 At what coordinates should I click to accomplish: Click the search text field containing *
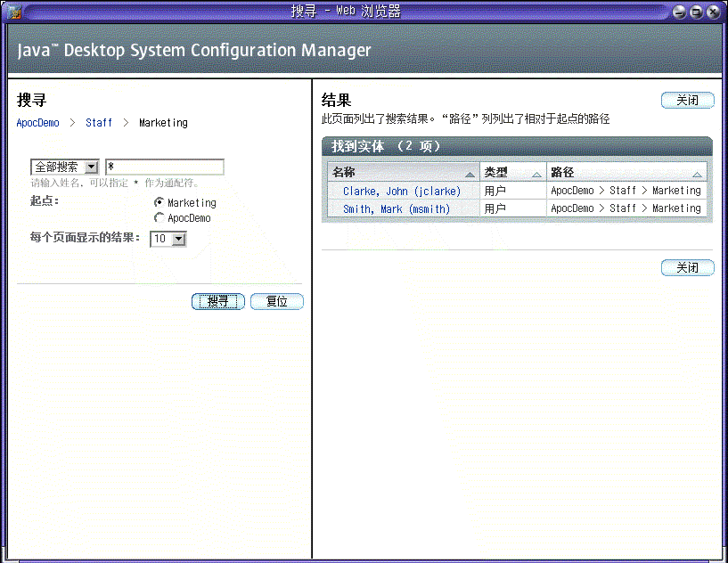[165, 167]
